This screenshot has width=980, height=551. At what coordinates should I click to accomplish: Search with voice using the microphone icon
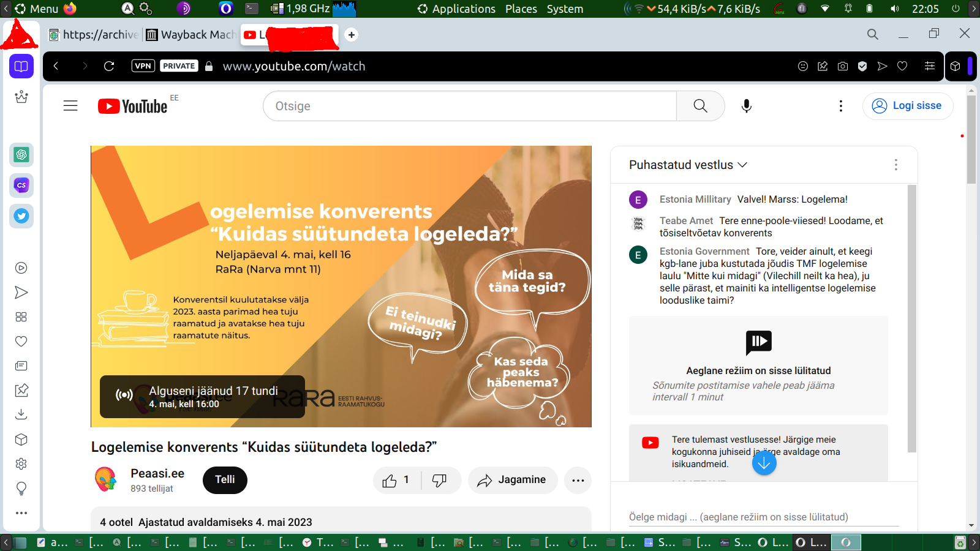[x=747, y=106]
